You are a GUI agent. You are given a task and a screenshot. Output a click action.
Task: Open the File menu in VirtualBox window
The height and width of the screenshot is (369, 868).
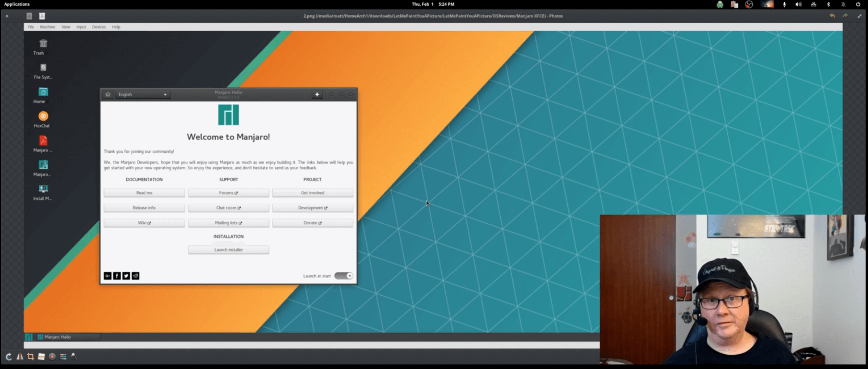[x=31, y=27]
